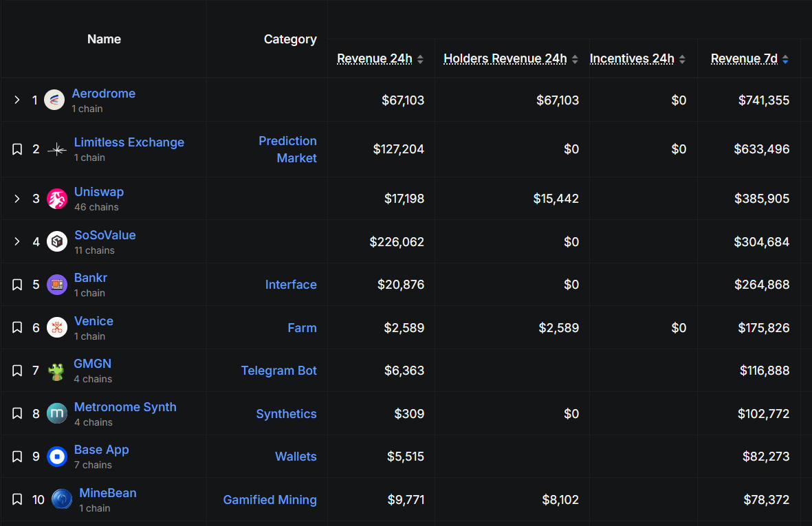812x526 pixels.
Task: Bookmark the Base App row
Action: tap(17, 457)
